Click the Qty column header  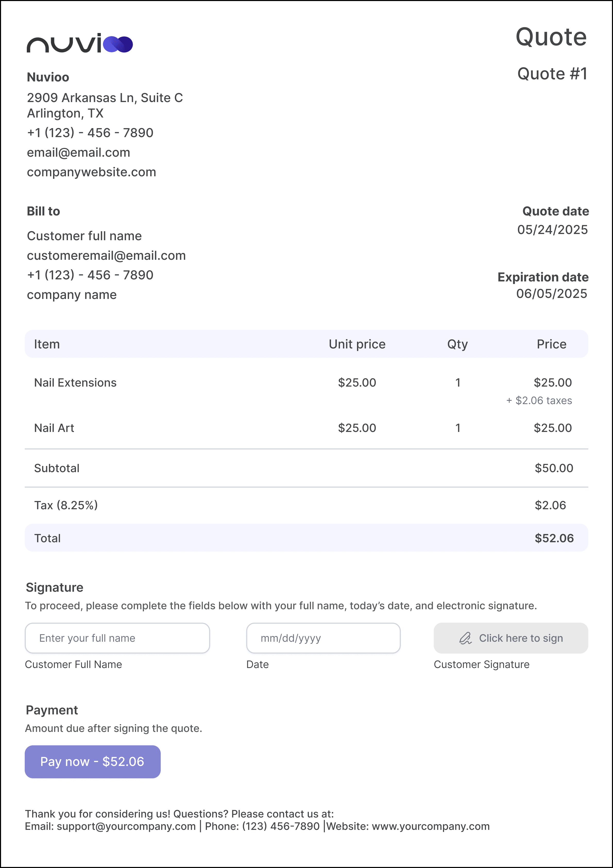pos(457,344)
